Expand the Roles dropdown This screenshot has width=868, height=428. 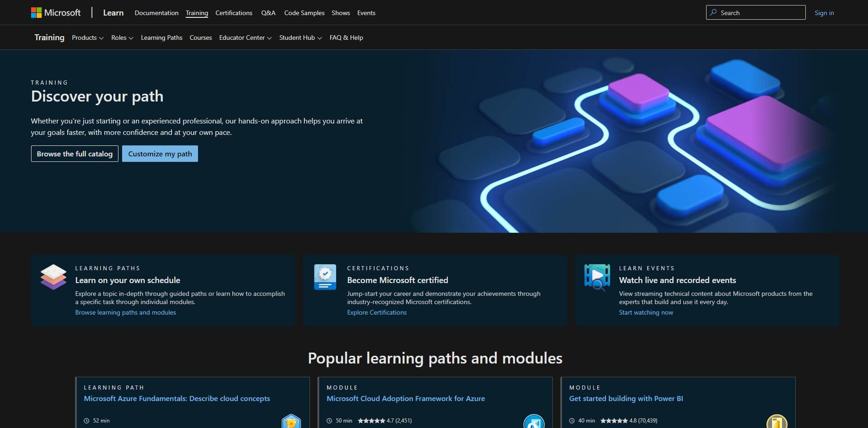click(122, 37)
